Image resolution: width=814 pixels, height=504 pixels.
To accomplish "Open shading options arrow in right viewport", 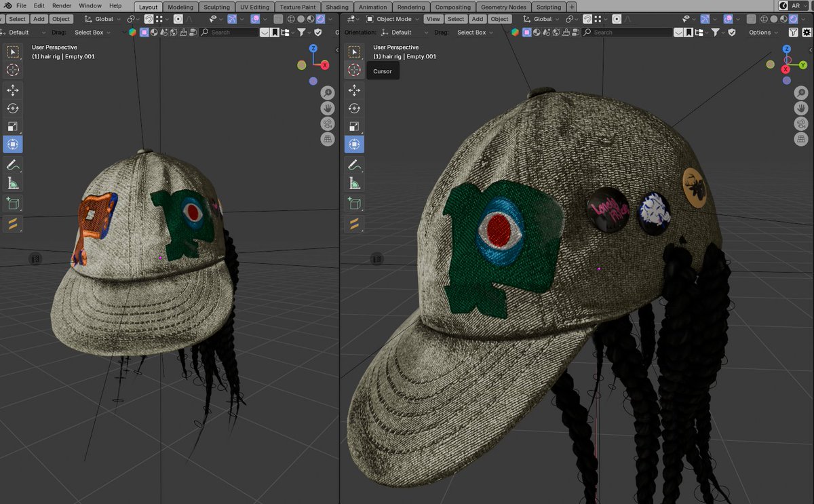I will point(802,19).
